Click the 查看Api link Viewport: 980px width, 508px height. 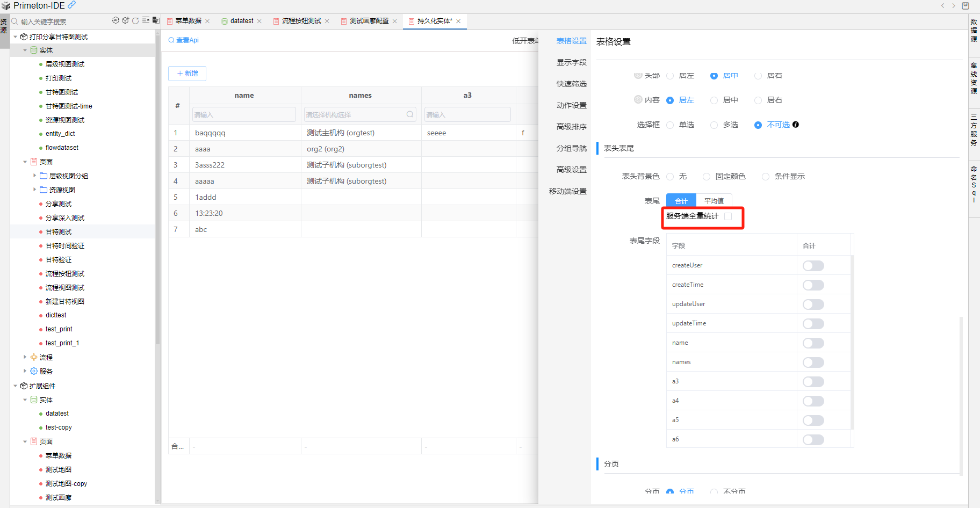click(x=184, y=40)
